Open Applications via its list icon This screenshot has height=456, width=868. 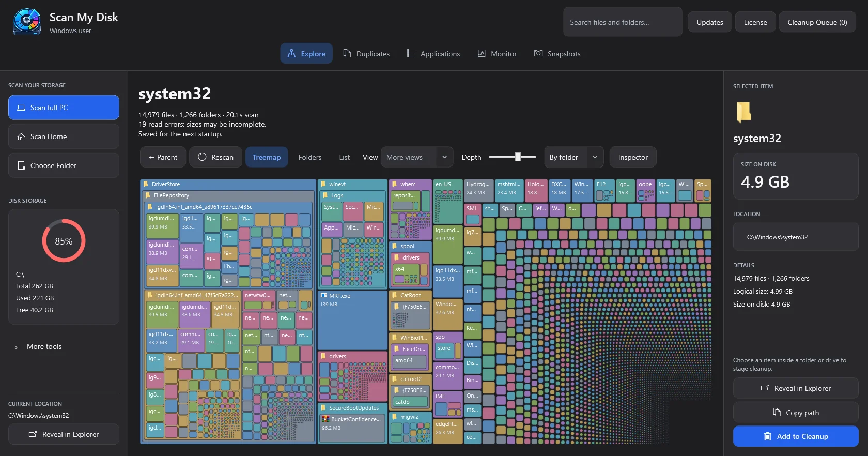coord(411,53)
